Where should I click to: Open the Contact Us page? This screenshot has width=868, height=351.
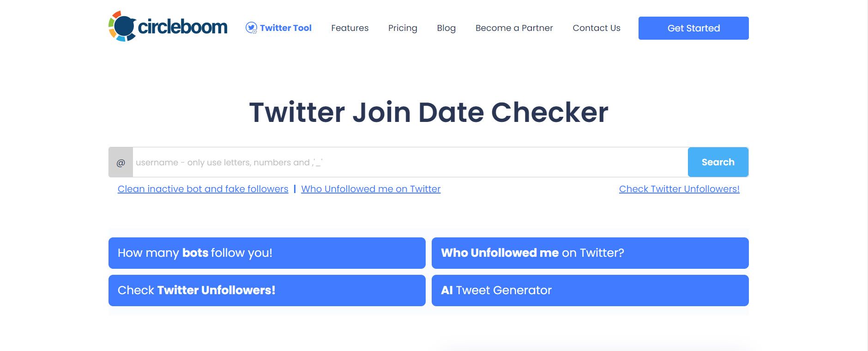(x=597, y=28)
